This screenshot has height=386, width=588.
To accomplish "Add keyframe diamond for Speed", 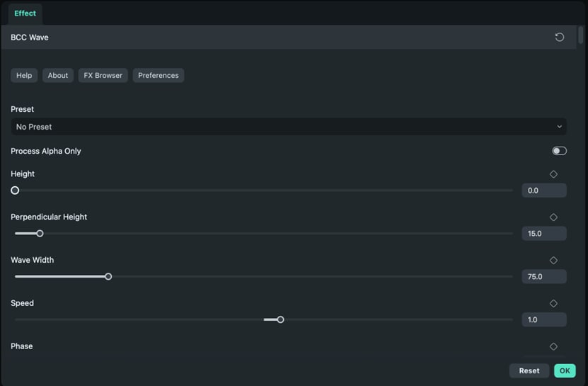I will pos(553,304).
